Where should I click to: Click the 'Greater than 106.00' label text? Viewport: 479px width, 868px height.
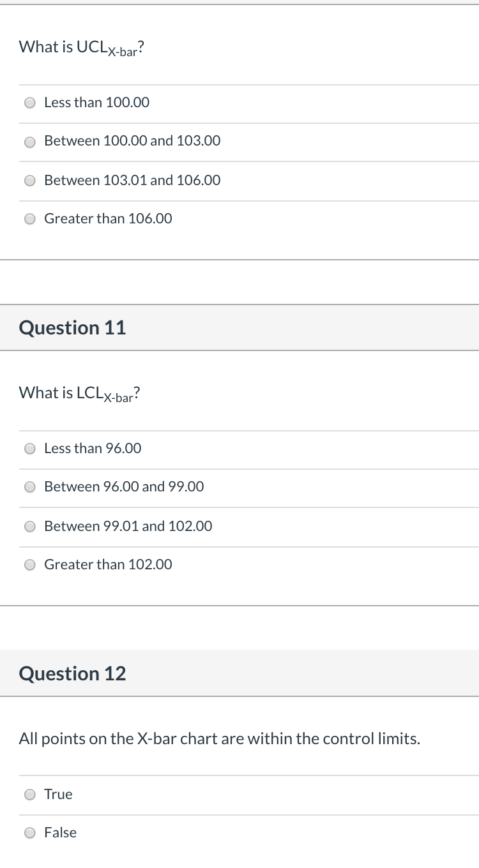pyautogui.click(x=107, y=219)
